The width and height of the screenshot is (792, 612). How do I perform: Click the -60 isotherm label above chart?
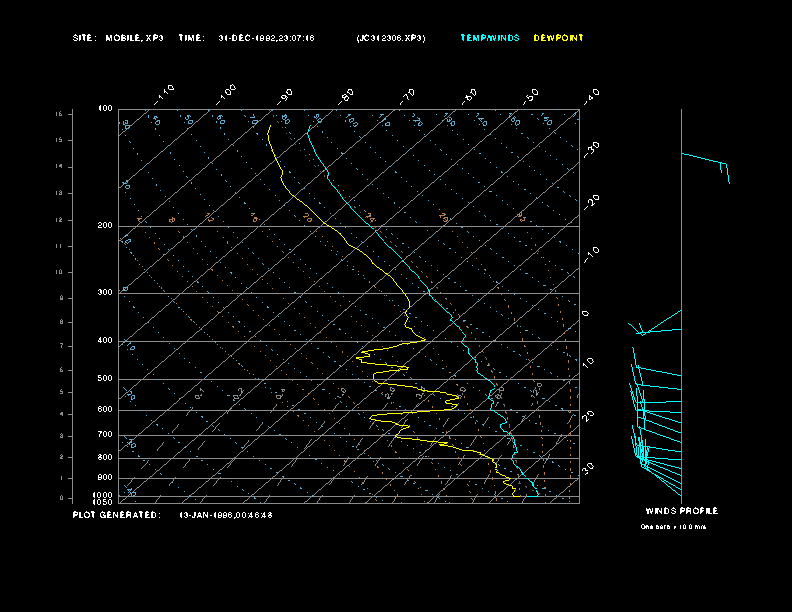469,96
